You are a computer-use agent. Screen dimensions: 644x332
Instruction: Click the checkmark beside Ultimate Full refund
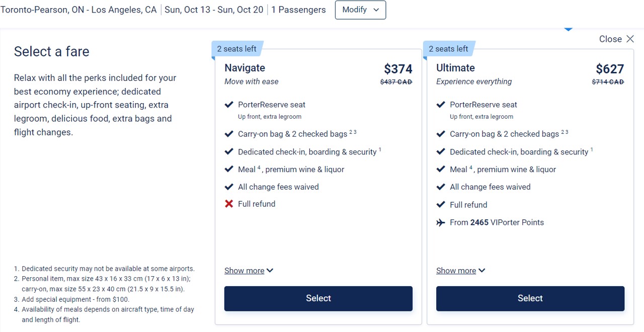tap(441, 205)
